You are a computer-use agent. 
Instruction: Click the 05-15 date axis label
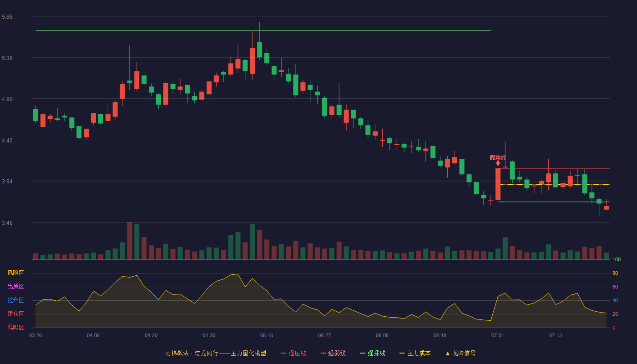point(267,335)
